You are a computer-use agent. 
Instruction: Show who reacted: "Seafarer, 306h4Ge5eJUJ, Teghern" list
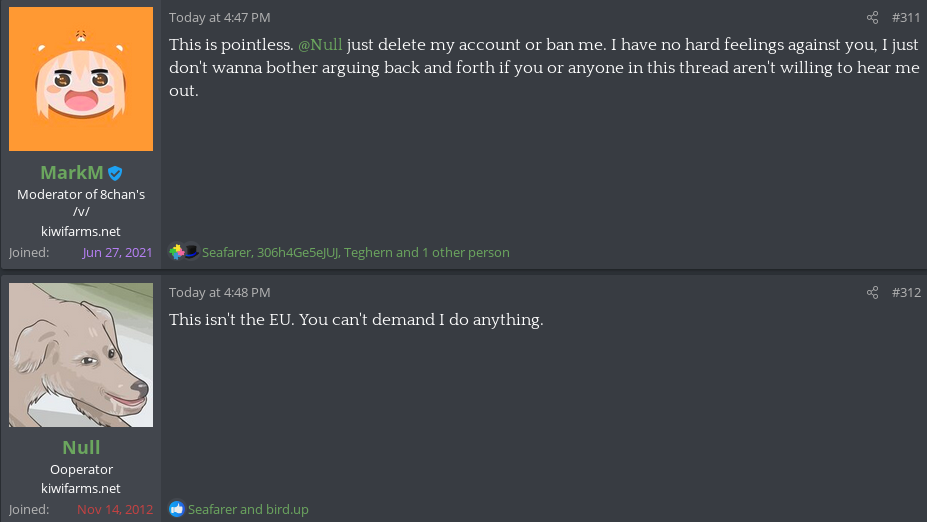click(355, 253)
